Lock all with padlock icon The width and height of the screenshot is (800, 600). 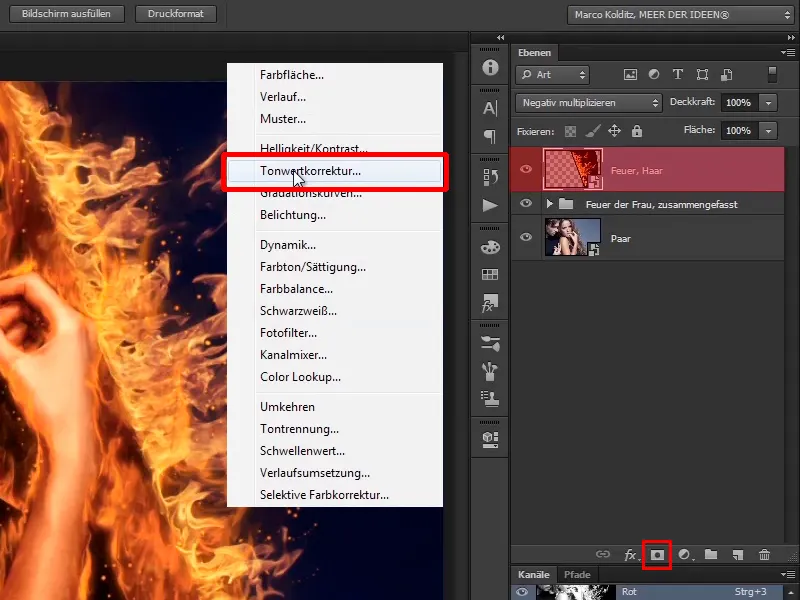[636, 131]
